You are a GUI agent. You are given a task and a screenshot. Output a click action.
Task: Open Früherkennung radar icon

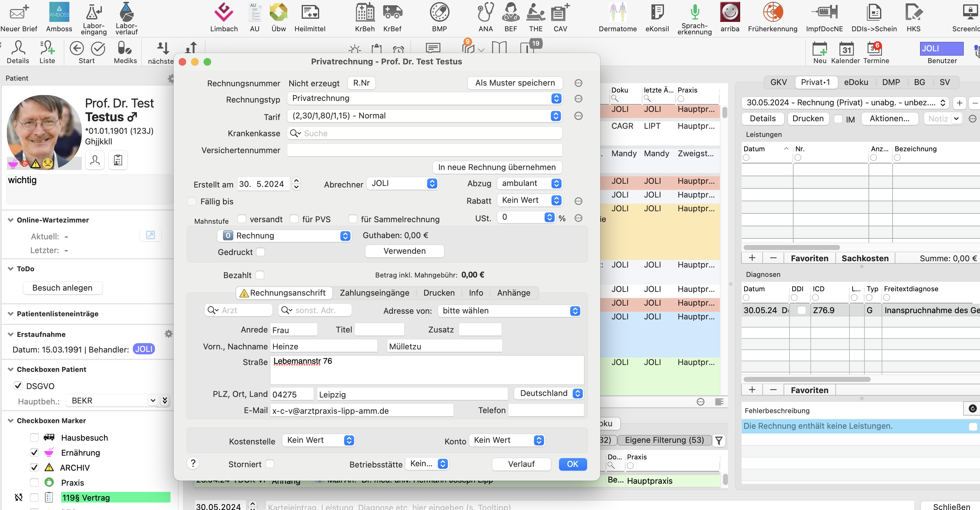(x=772, y=17)
